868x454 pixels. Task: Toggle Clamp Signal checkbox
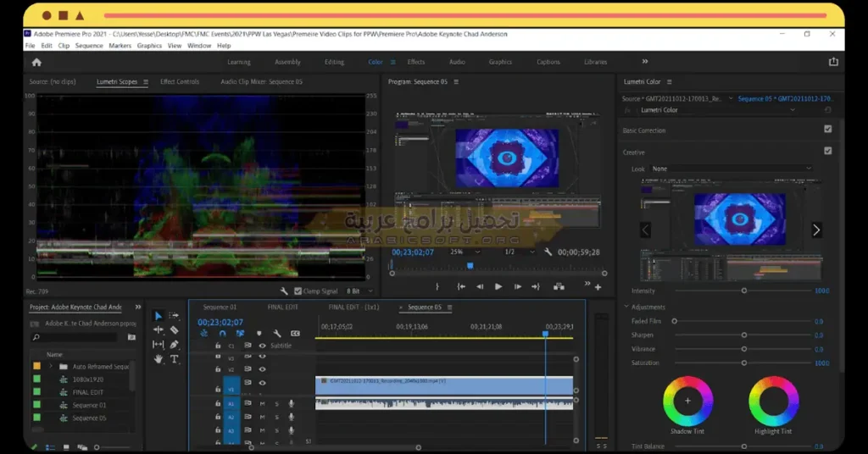[x=298, y=291]
